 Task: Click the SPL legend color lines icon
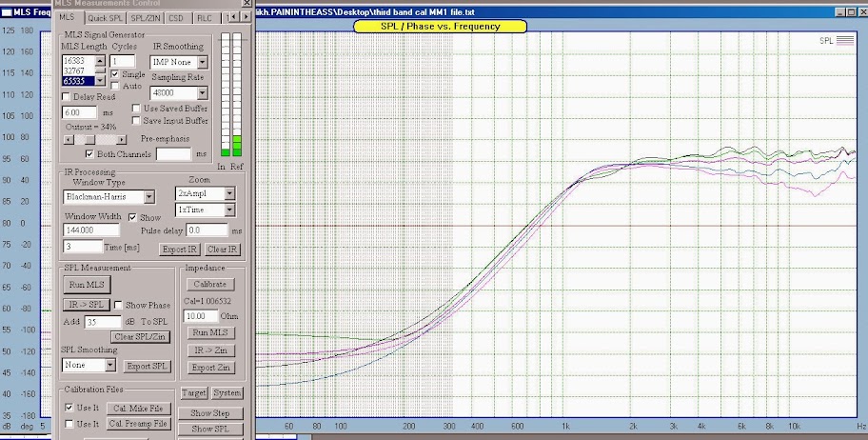tap(845, 41)
